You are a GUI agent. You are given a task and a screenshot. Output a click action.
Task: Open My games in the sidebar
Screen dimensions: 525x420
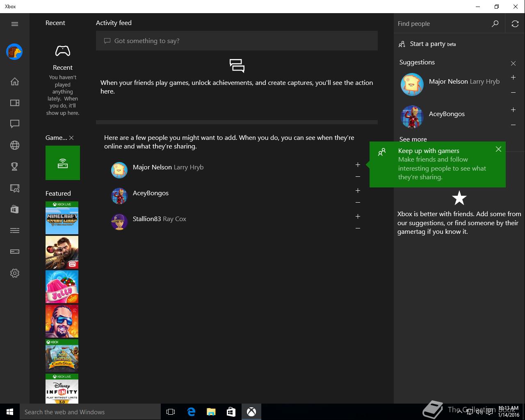pyautogui.click(x=15, y=103)
